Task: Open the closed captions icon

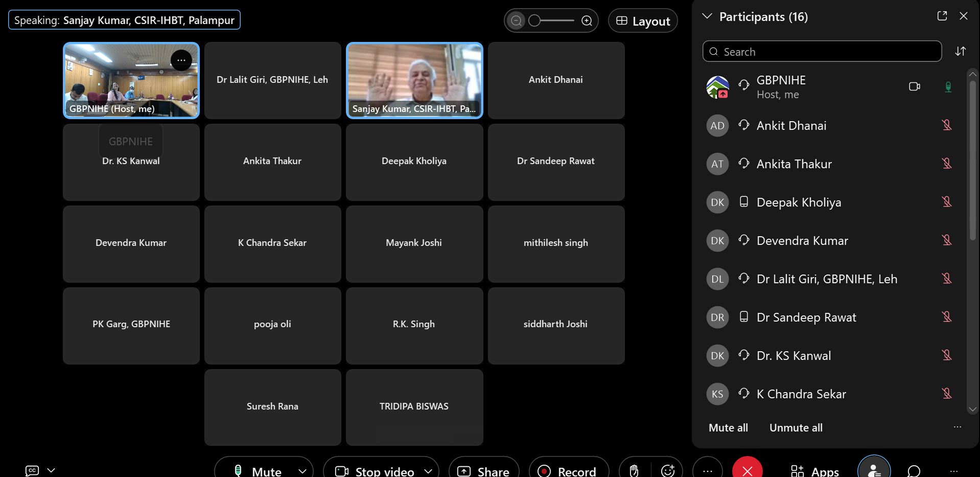Action: pos(32,470)
